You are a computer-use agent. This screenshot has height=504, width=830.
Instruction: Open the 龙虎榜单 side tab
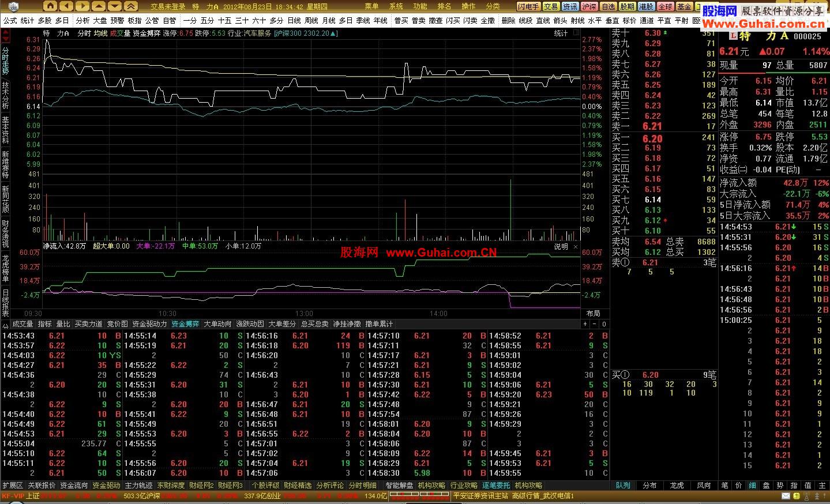[x=5, y=268]
